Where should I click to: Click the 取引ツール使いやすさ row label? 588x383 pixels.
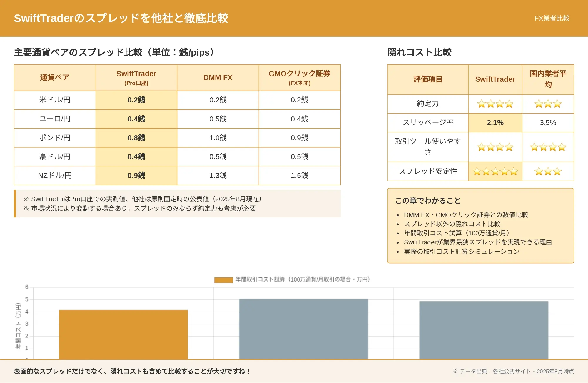coord(428,146)
